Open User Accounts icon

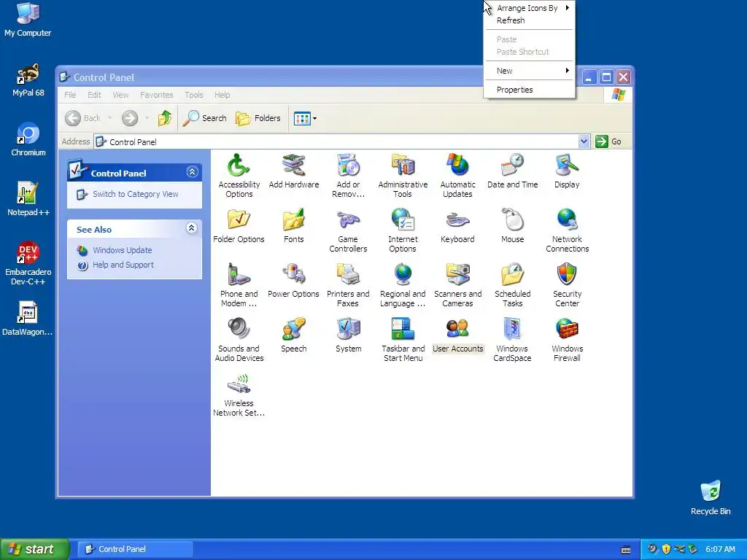(457, 335)
